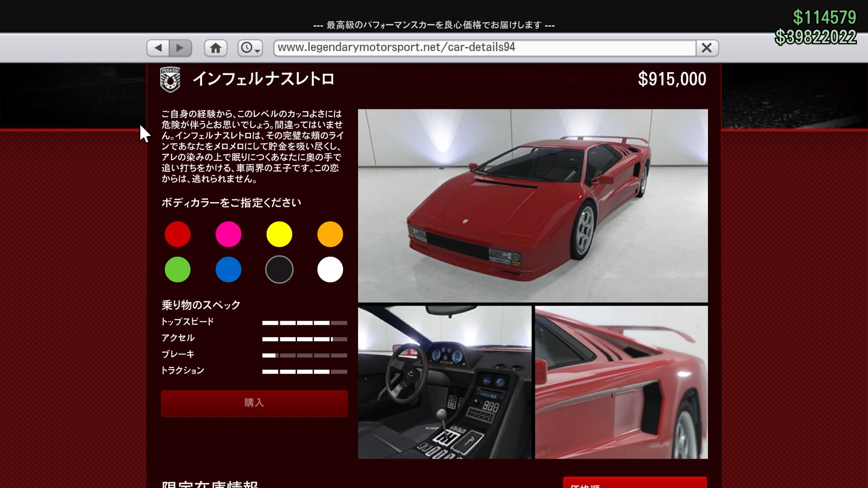The image size is (868, 488).
Task: Open the browsing history dropdown
Action: [250, 48]
